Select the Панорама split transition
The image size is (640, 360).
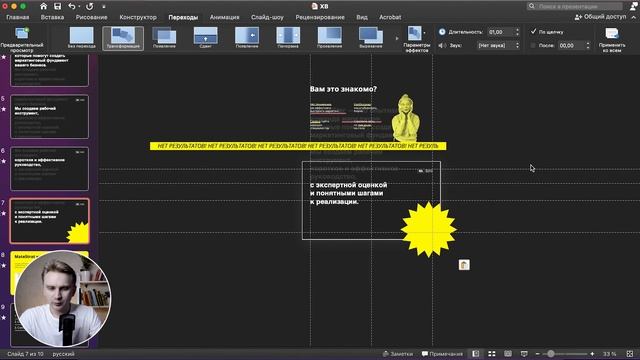288,38
